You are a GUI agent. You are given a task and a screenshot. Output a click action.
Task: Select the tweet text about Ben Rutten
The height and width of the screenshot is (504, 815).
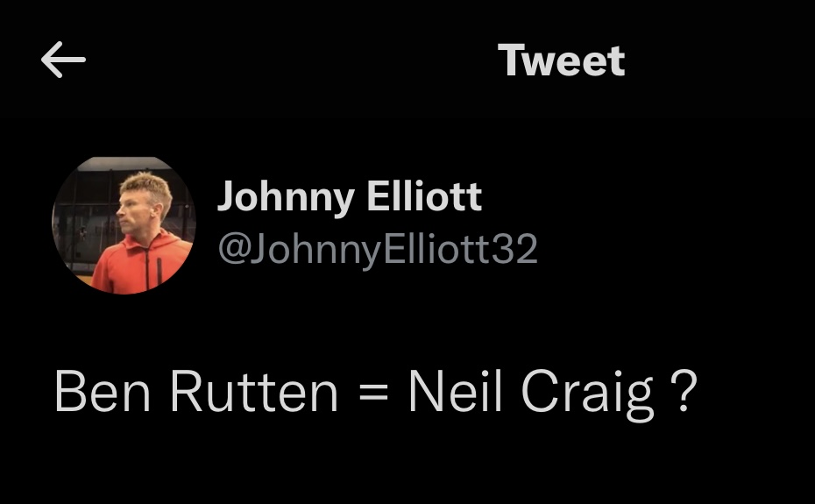pos(375,394)
